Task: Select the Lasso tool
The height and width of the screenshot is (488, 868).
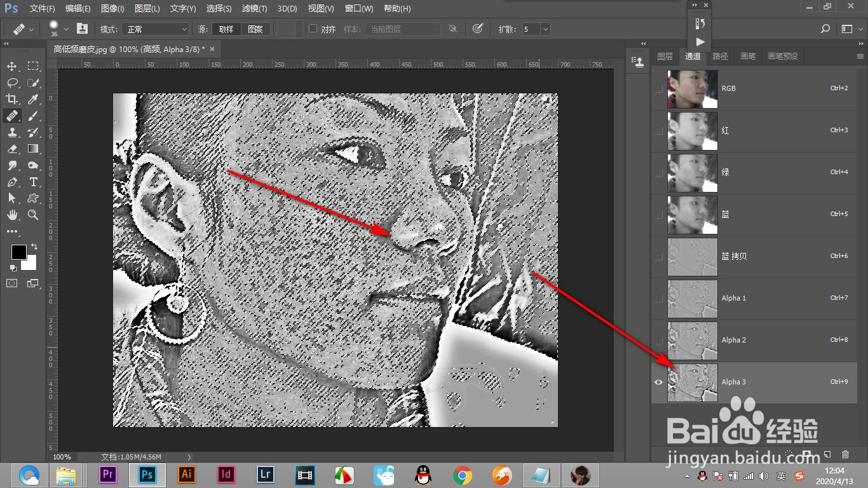Action: click(12, 83)
